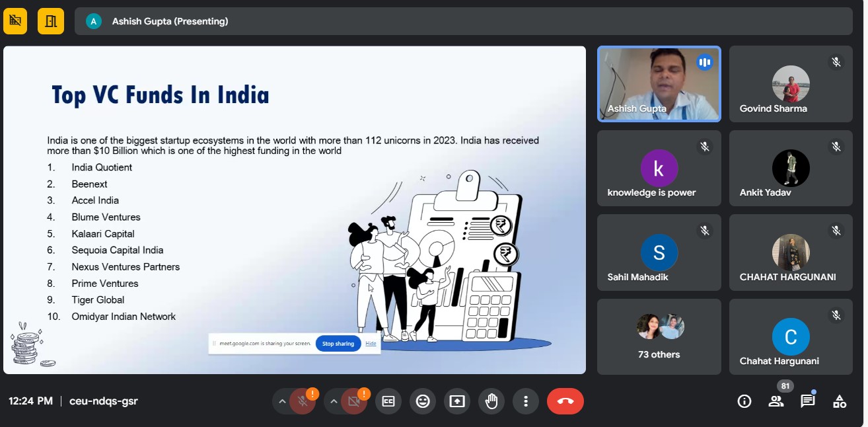The height and width of the screenshot is (427, 868).
Task: Select Govind Sharma participant tile
Action: [x=791, y=84]
